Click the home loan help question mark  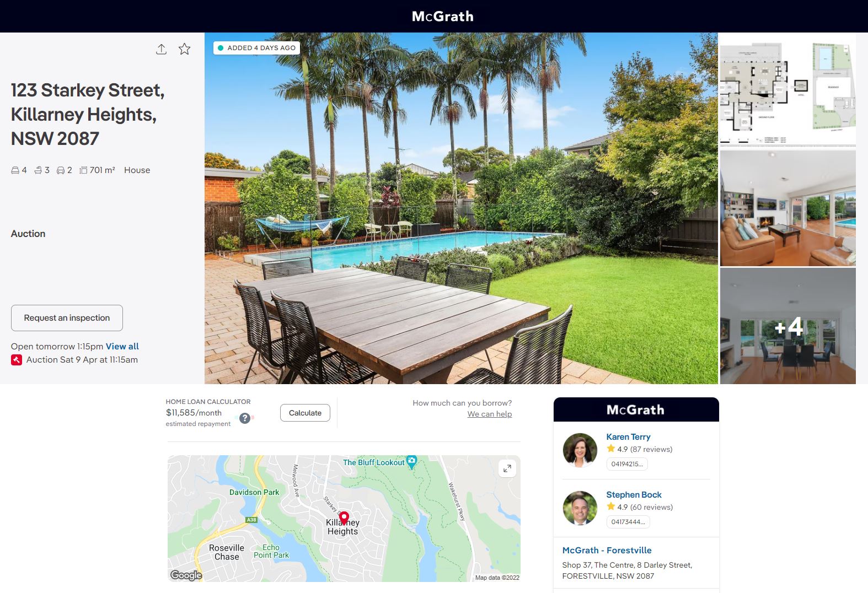point(245,418)
